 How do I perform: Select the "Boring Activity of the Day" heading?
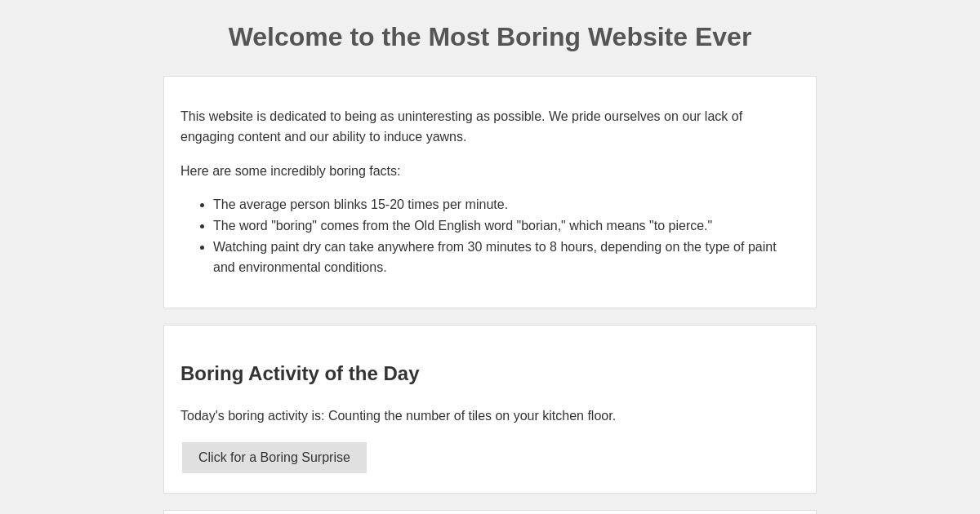click(300, 374)
